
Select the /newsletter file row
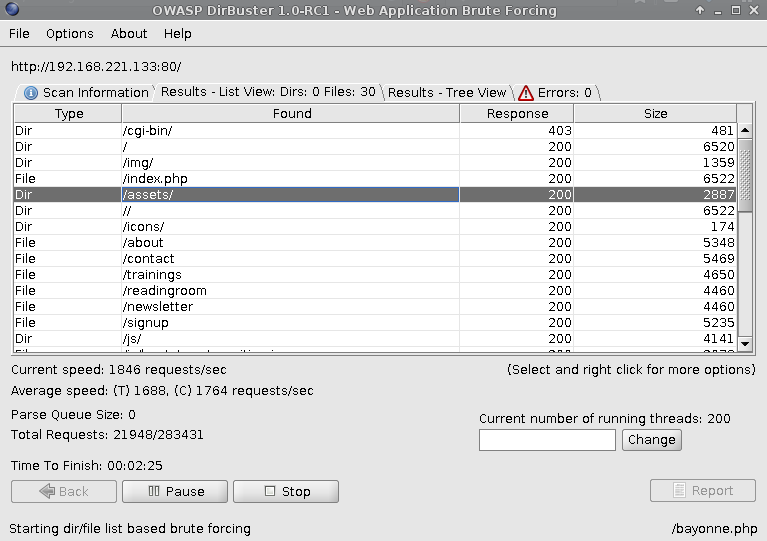(375, 307)
